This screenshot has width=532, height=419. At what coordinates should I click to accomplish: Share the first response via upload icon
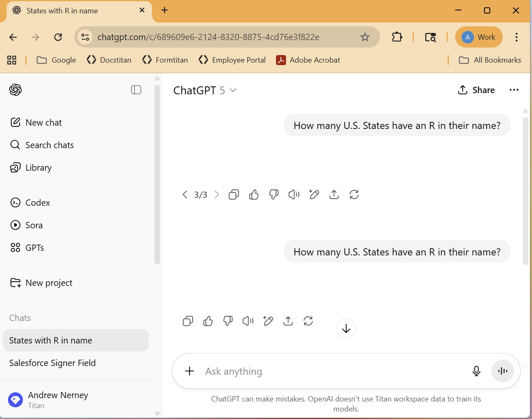coord(334,194)
